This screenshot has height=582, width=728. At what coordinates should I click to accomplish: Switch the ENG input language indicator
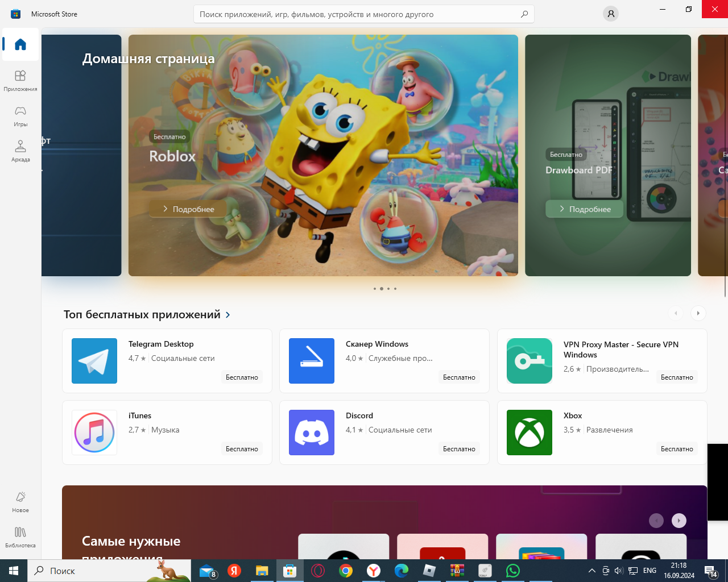coord(650,571)
